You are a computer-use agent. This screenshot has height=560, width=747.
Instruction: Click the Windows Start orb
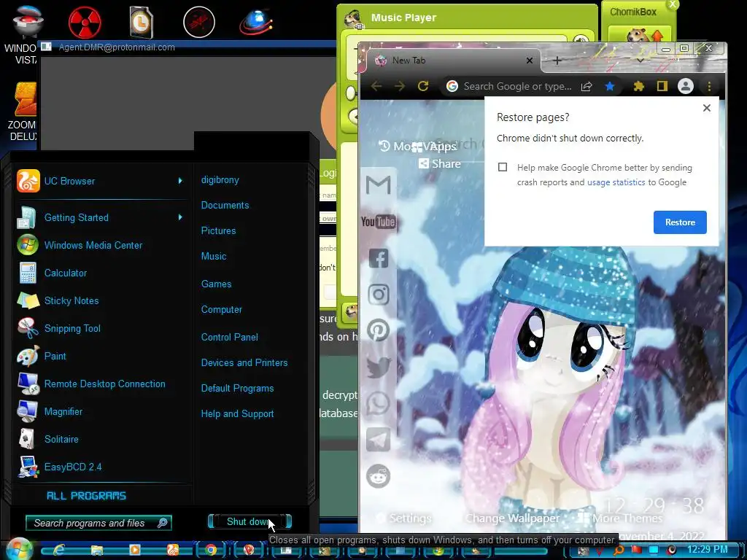[x=19, y=549]
